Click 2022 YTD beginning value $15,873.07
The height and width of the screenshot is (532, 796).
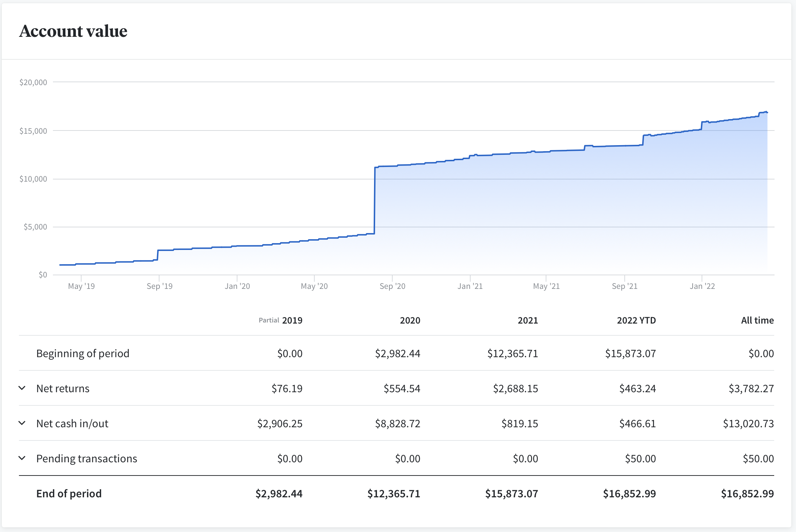(630, 353)
